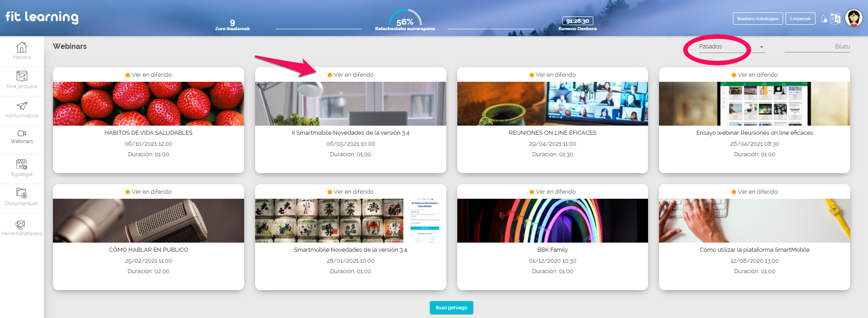Open the notifications bell icon
The width and height of the screenshot is (868, 318).
(x=824, y=19)
